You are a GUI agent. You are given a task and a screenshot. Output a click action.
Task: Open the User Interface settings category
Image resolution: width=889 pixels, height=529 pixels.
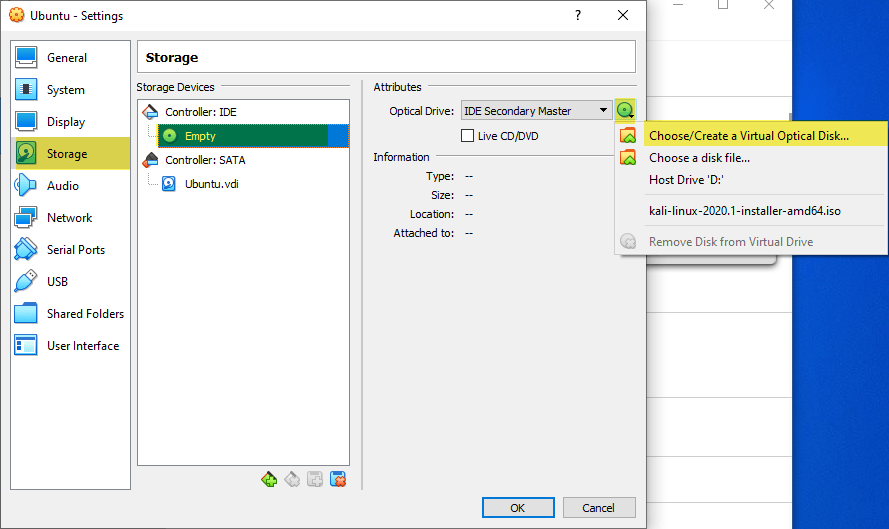pos(70,345)
